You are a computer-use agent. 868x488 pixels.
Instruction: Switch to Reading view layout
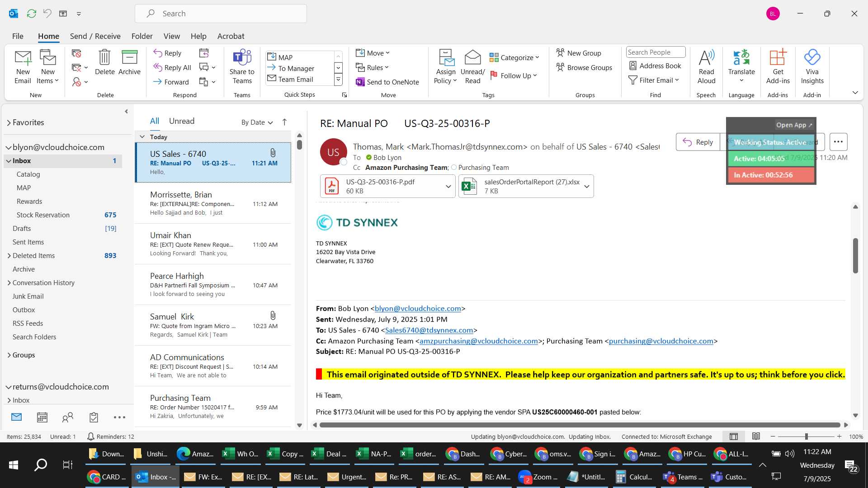pyautogui.click(x=756, y=436)
